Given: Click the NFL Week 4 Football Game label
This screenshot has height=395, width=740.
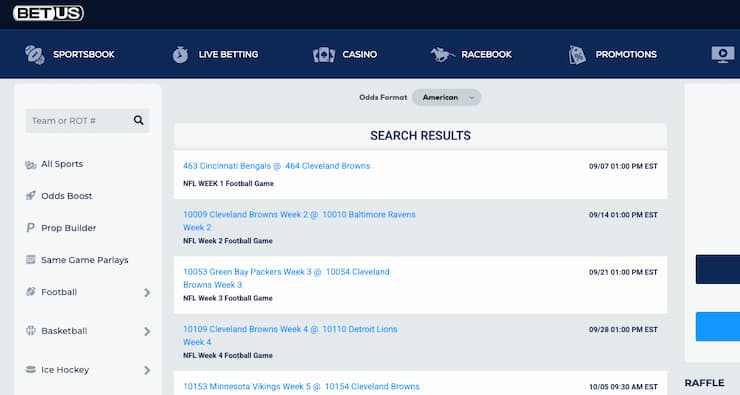Looking at the screenshot, I should tap(228, 355).
